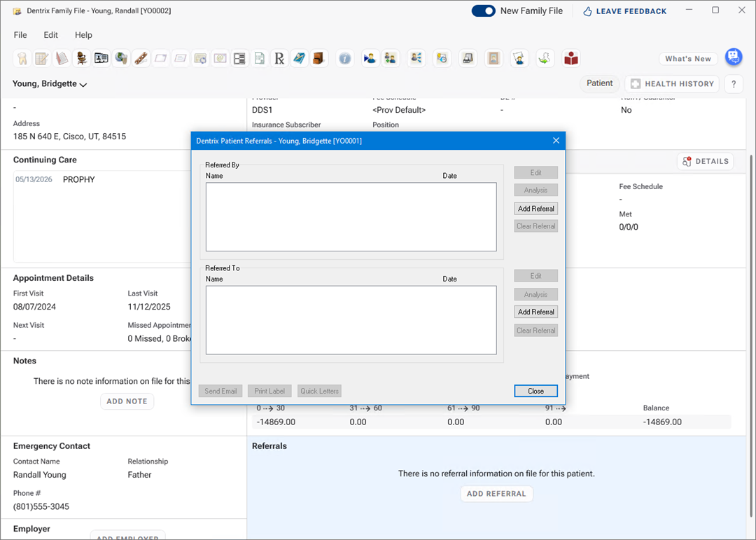
Task: Click Add Referral in Referred To section
Action: click(x=535, y=312)
